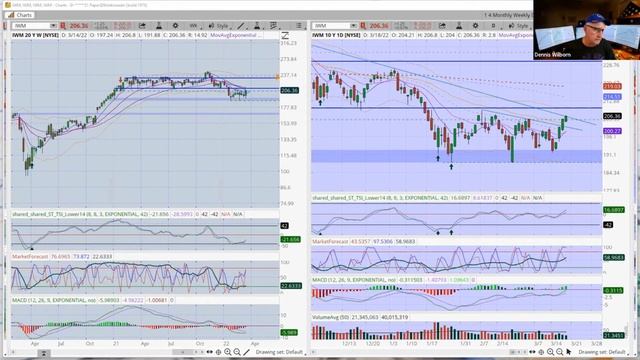The image size is (640, 360).
Task: Click left chart header IWM 20 Y W
Action: click(36, 36)
